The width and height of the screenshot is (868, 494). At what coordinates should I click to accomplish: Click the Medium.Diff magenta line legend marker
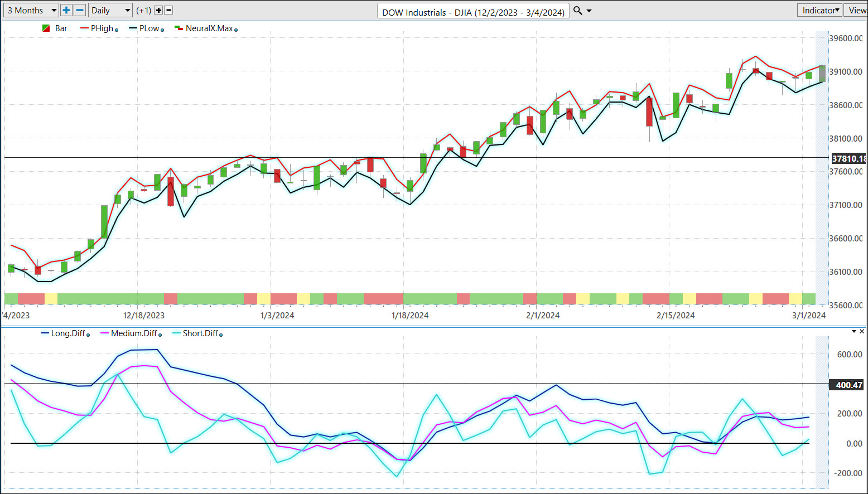click(104, 333)
